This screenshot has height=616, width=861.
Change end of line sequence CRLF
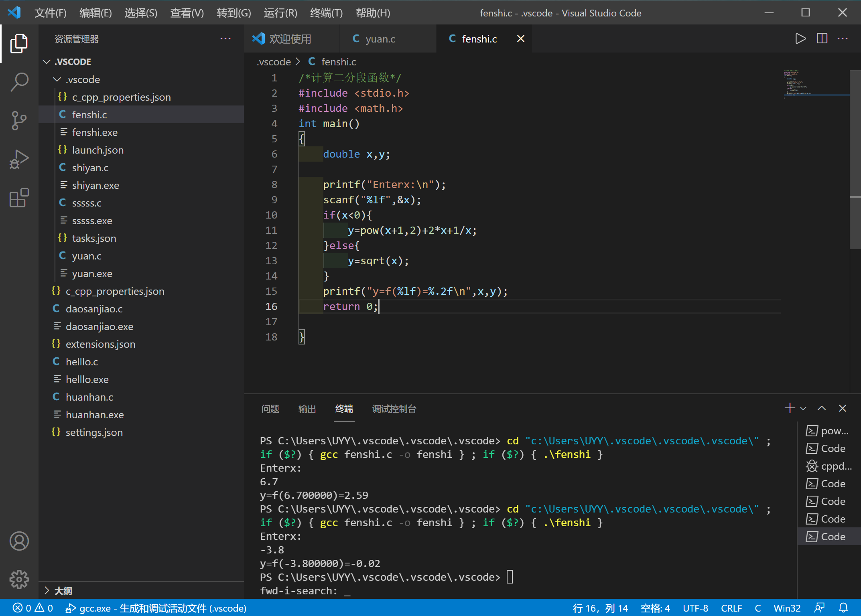(731, 608)
